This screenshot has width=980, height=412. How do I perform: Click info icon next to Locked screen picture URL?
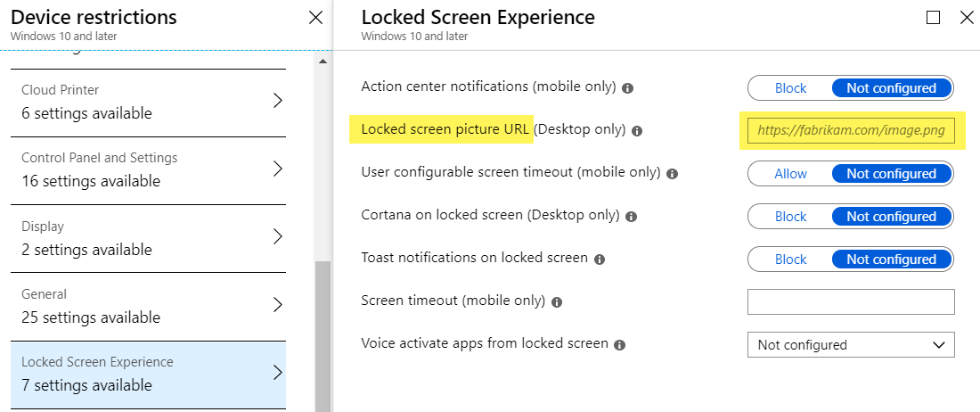(x=637, y=131)
